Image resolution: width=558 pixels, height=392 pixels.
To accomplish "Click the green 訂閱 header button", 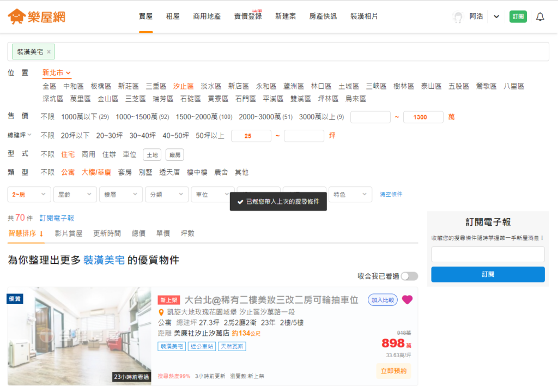I will coord(518,16).
